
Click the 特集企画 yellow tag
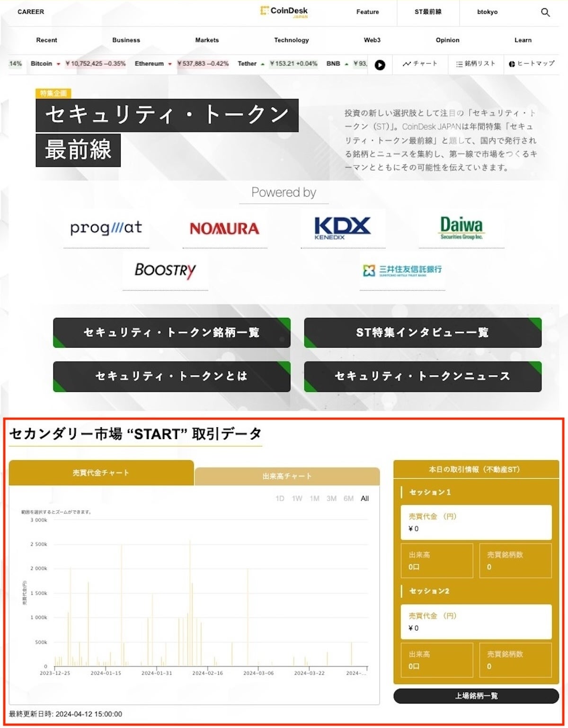53,93
